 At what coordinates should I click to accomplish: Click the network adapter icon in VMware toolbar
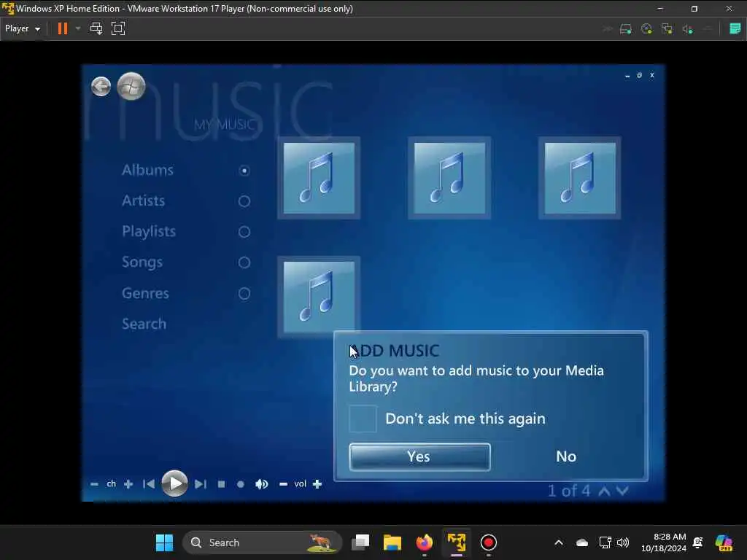coord(667,29)
